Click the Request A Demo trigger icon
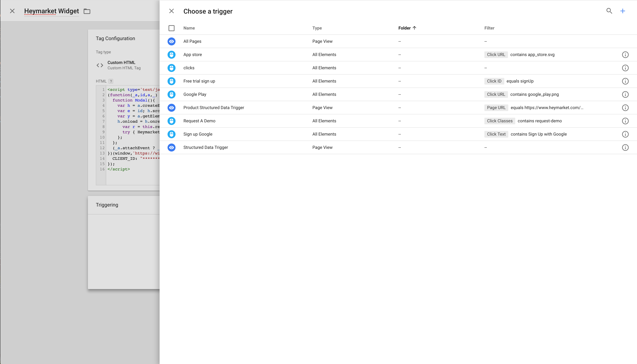The width and height of the screenshot is (637, 364). 171,121
